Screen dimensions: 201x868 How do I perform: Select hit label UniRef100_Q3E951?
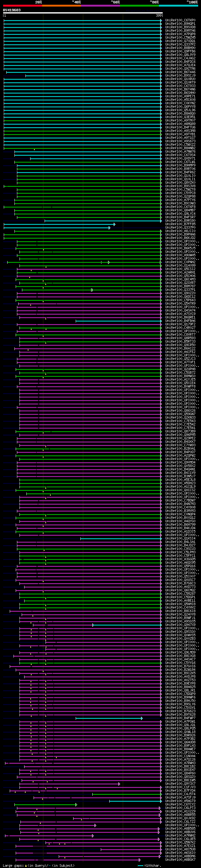tap(180, 117)
